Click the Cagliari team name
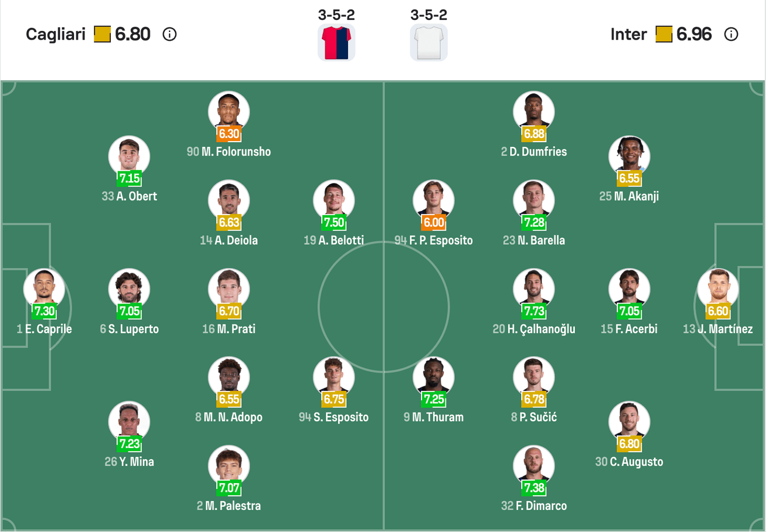The width and height of the screenshot is (766, 532). tap(56, 34)
